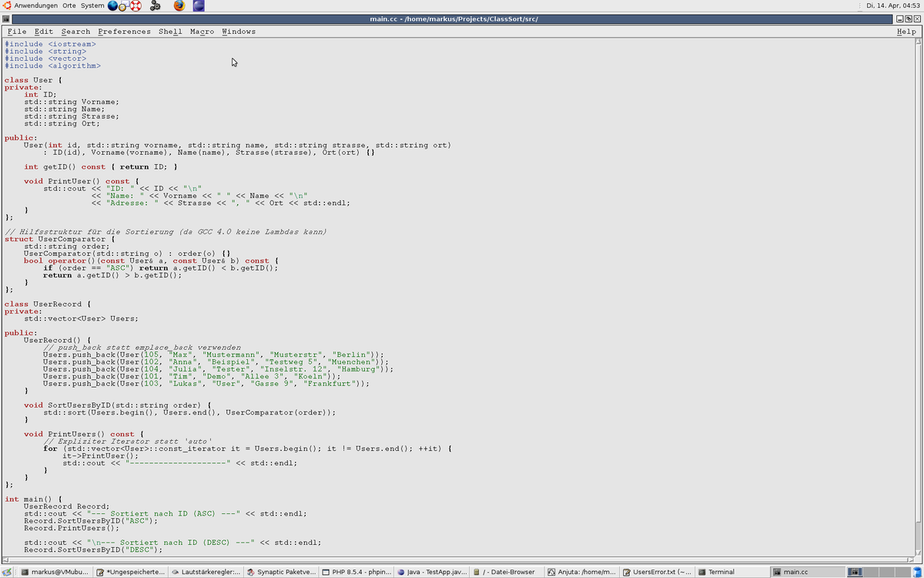
Task: Switch to Lautstärkeregler taskbar window
Action: tap(206, 572)
